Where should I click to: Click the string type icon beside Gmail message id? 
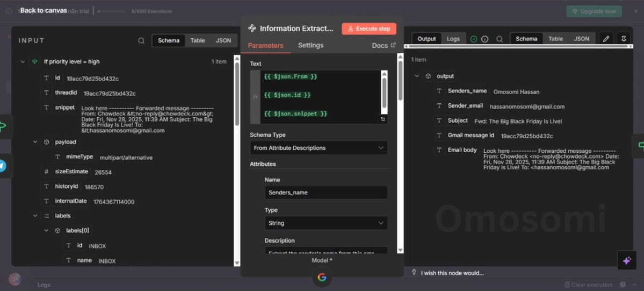pos(439,136)
